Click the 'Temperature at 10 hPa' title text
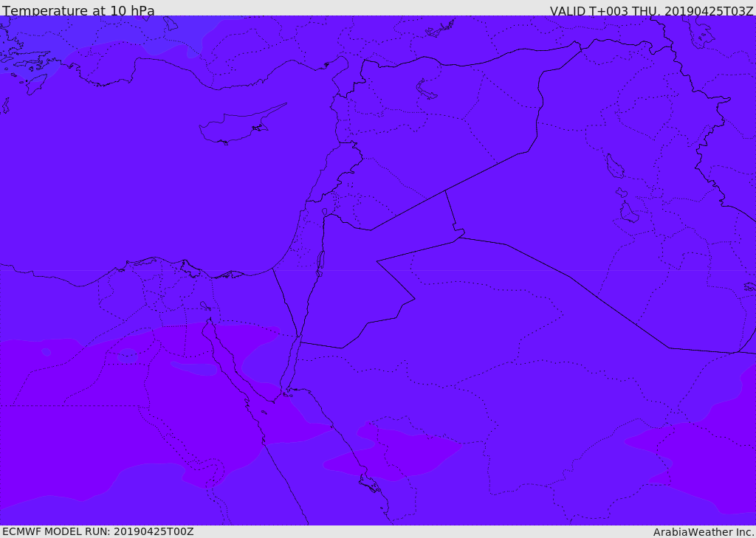Image resolution: width=756 pixels, height=538 pixels. click(x=78, y=10)
